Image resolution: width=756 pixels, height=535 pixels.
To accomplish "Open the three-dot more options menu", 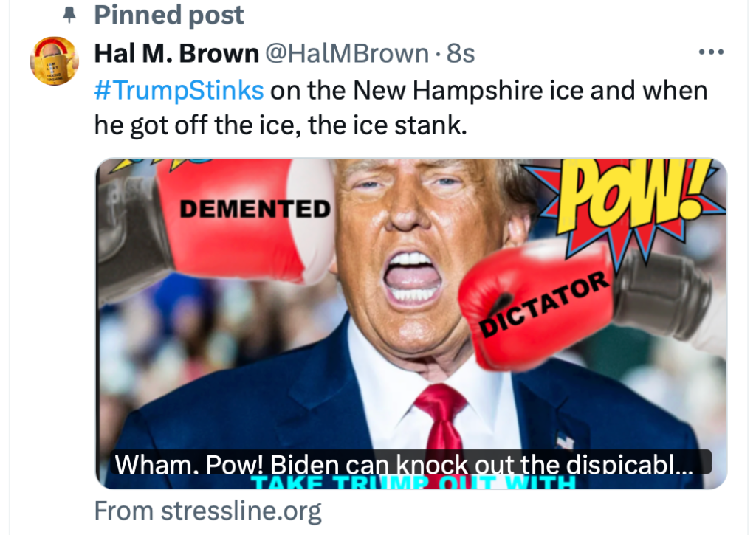I will [711, 52].
